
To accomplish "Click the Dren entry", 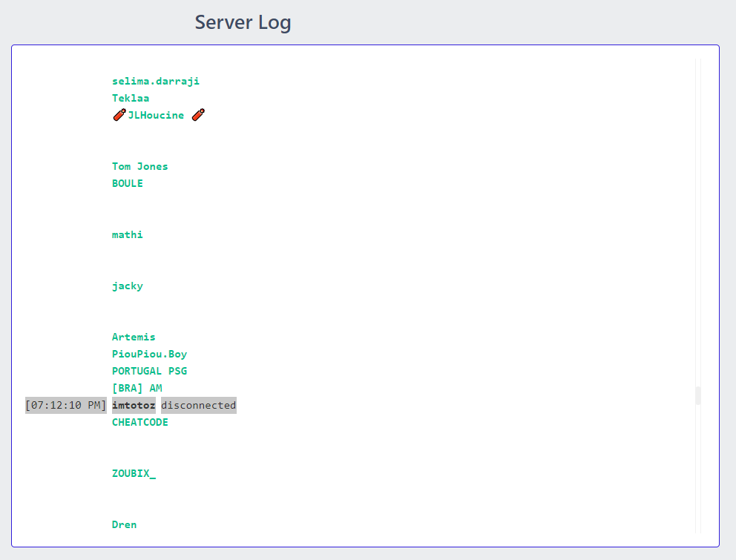I will [x=124, y=524].
